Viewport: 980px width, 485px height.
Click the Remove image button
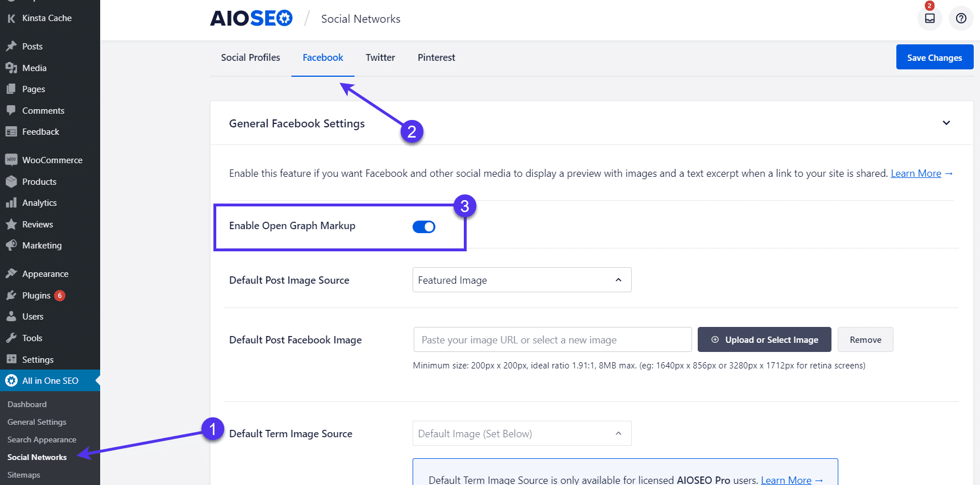(x=866, y=339)
